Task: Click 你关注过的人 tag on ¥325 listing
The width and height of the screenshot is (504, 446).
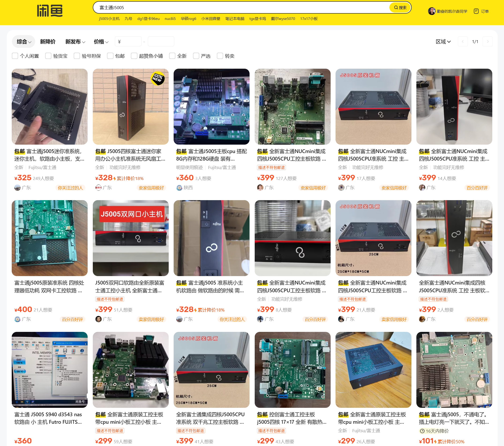Action: click(70, 188)
